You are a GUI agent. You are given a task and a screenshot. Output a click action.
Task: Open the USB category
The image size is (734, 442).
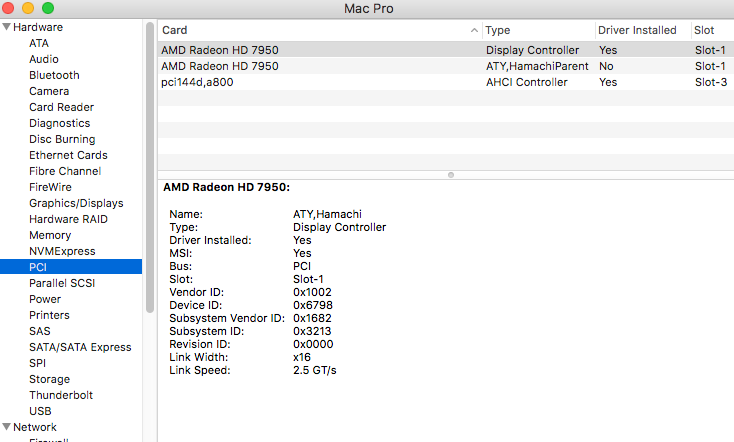click(x=40, y=411)
